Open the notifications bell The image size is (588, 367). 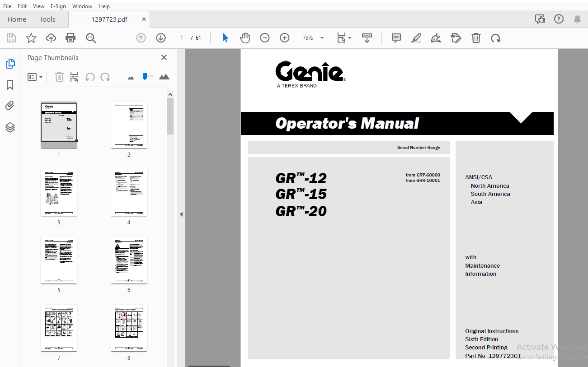coord(578,19)
